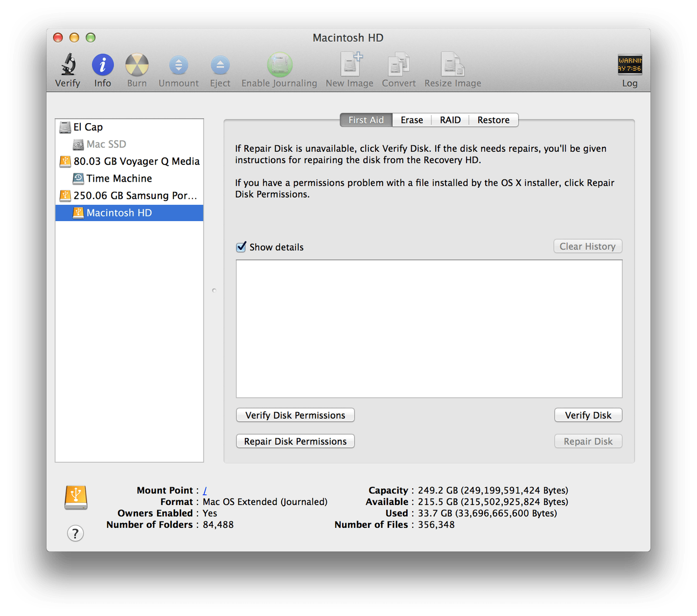Select Time Machine volume in sidebar
697x616 pixels.
tap(129, 178)
